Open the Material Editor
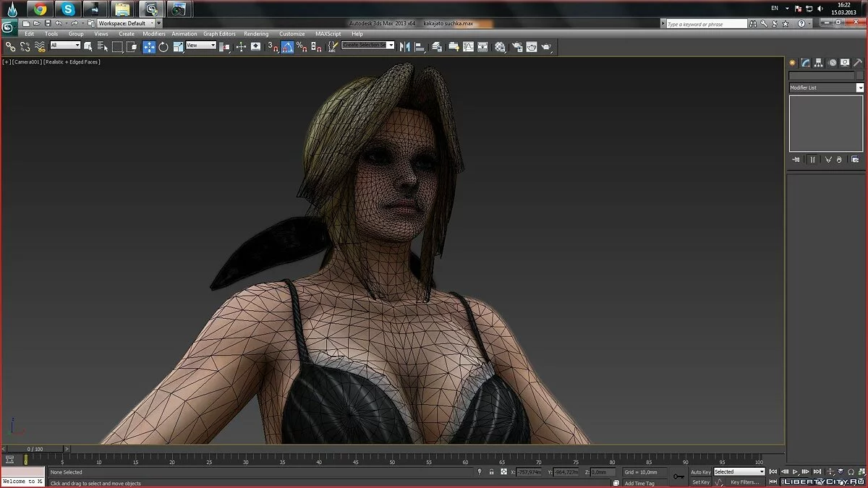Image resolution: width=868 pixels, height=488 pixels. (500, 46)
